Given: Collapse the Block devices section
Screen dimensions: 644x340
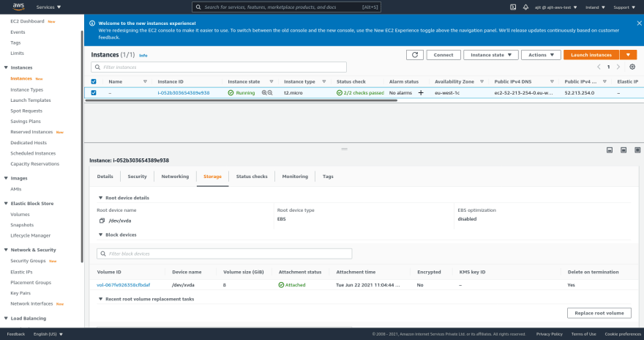Looking at the screenshot, I should [x=101, y=234].
